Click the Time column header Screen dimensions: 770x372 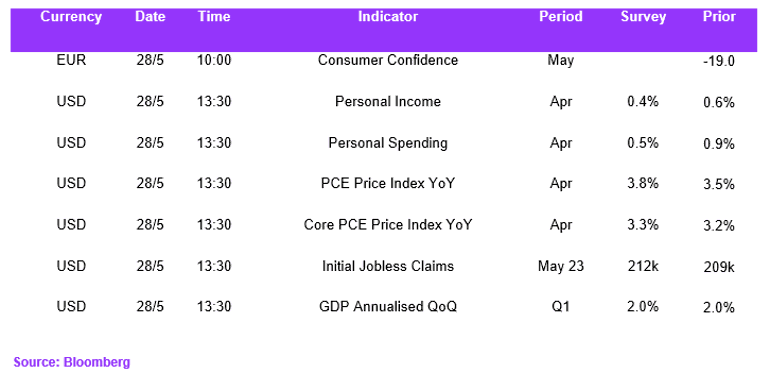tap(214, 17)
